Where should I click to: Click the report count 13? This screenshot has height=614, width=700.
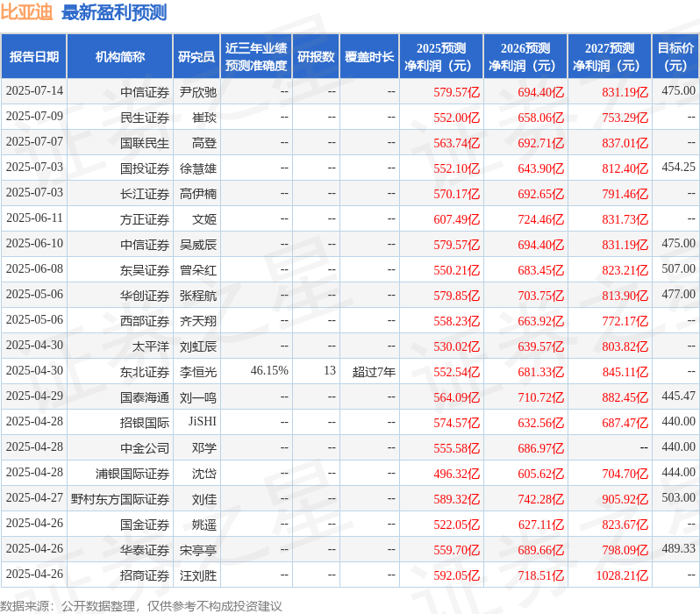tap(330, 371)
